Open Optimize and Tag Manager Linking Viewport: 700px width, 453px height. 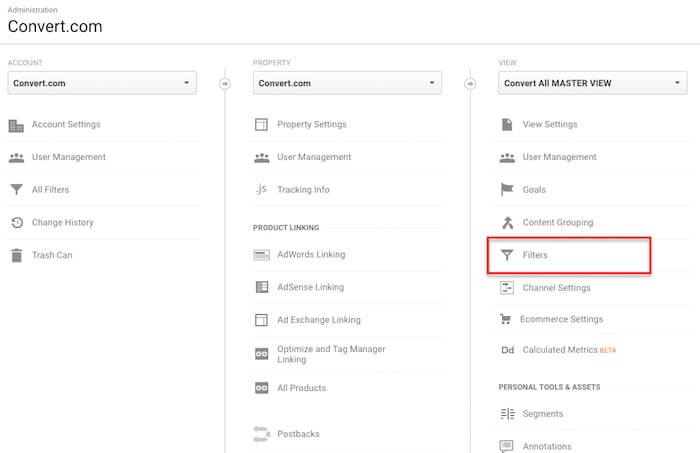330,354
